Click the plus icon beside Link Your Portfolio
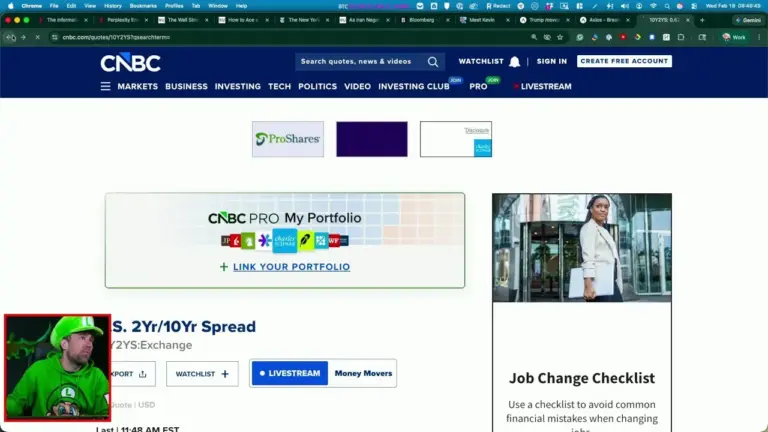768x432 pixels. click(x=224, y=267)
